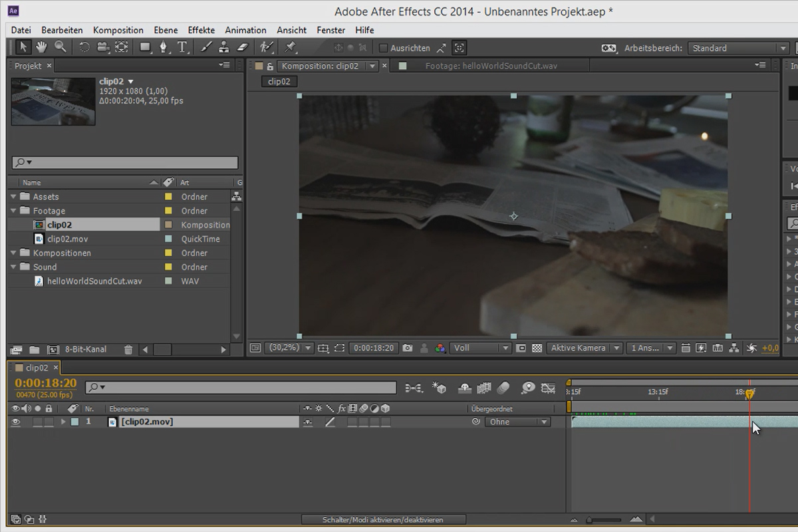Open the Graph Editor in the timeline
Screen dimensions: 798x532
[x=548, y=388]
